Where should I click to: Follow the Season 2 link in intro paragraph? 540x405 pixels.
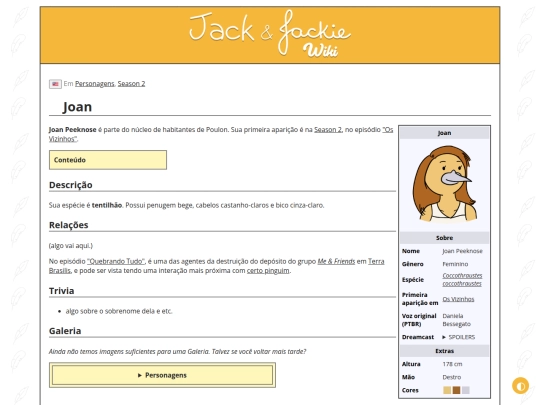pyautogui.click(x=328, y=130)
